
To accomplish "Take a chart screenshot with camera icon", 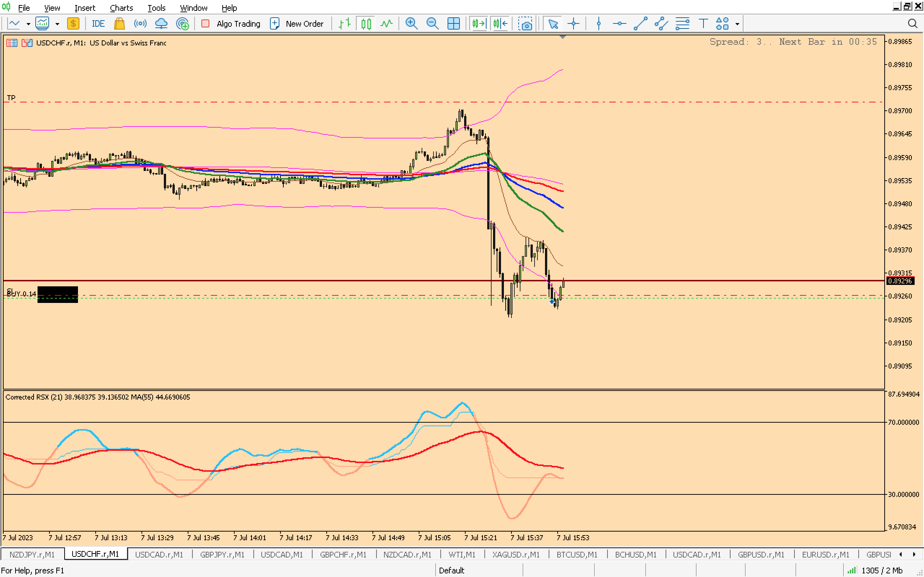I will [526, 24].
